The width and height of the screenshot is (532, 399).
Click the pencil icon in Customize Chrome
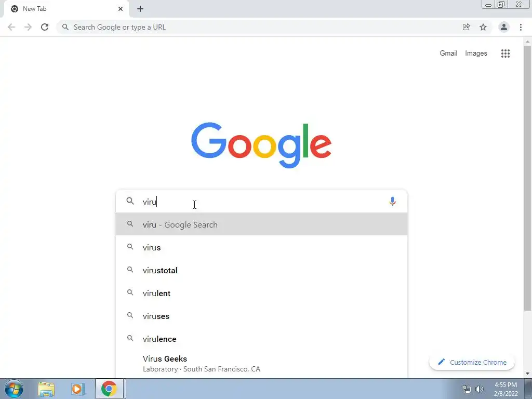[x=441, y=362]
